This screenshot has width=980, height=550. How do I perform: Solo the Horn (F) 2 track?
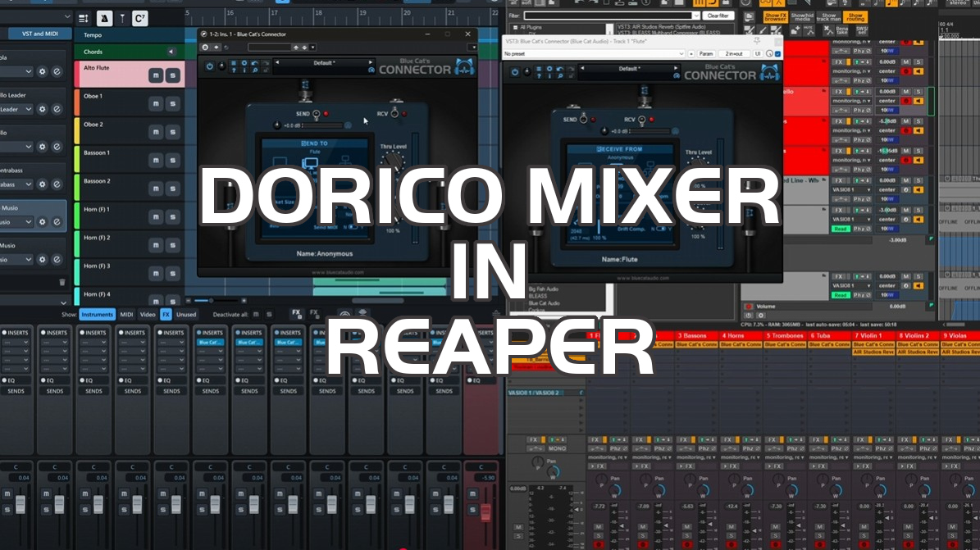pyautogui.click(x=173, y=245)
